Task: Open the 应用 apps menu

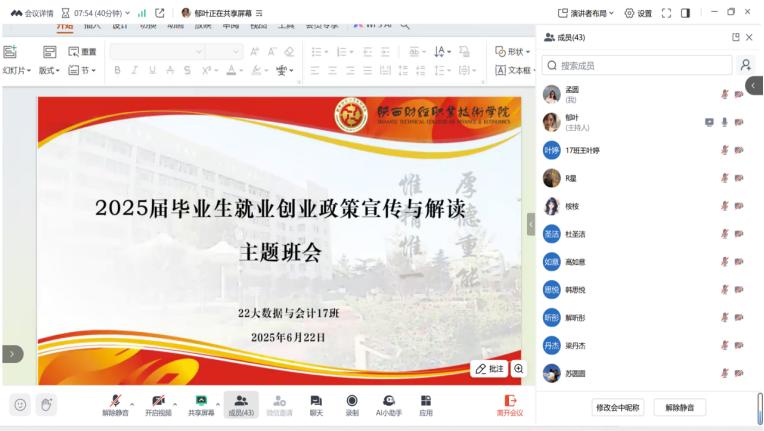Action: pos(426,405)
